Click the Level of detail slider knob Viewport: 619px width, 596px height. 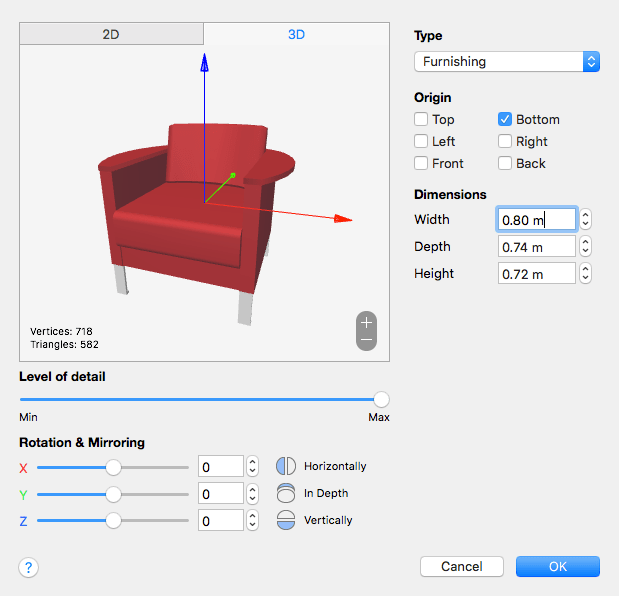pos(381,399)
